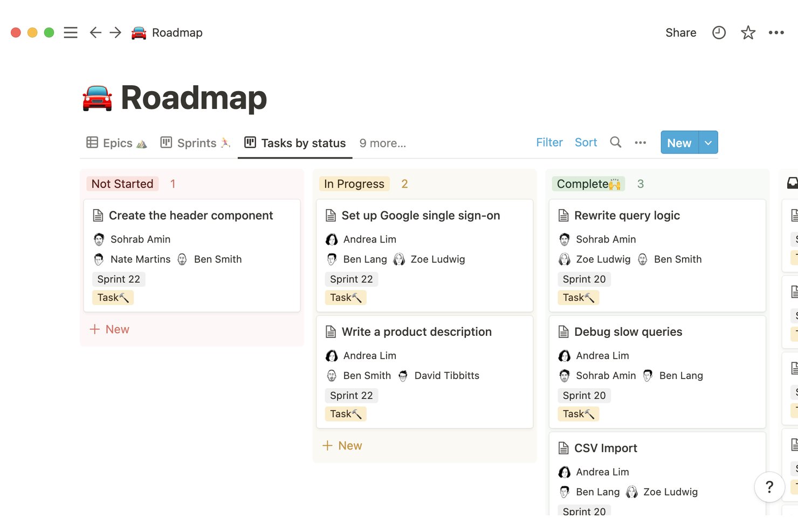Click the Sprints board view icon
The width and height of the screenshot is (798, 532).
click(166, 142)
